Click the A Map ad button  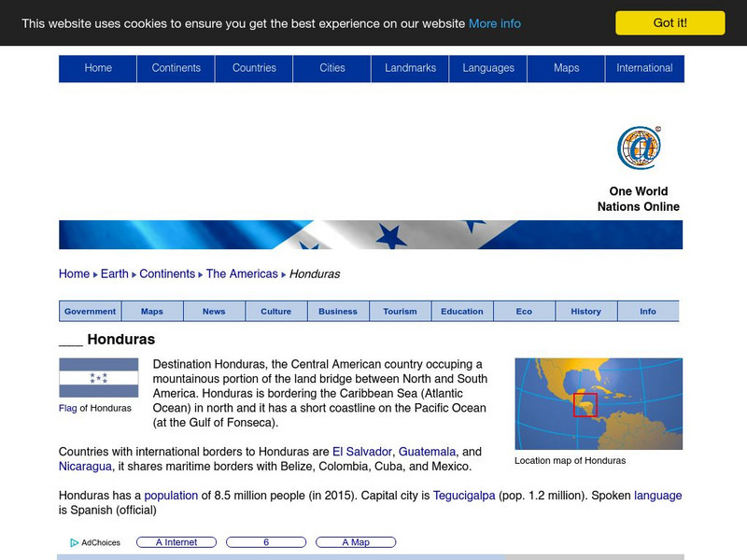point(358,542)
